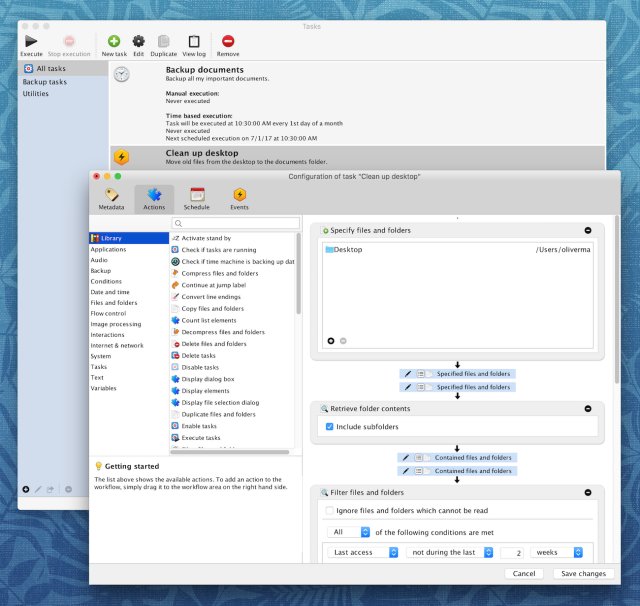Open the Schedule tab
Viewport: 640px width, 606px height.
[x=197, y=196]
